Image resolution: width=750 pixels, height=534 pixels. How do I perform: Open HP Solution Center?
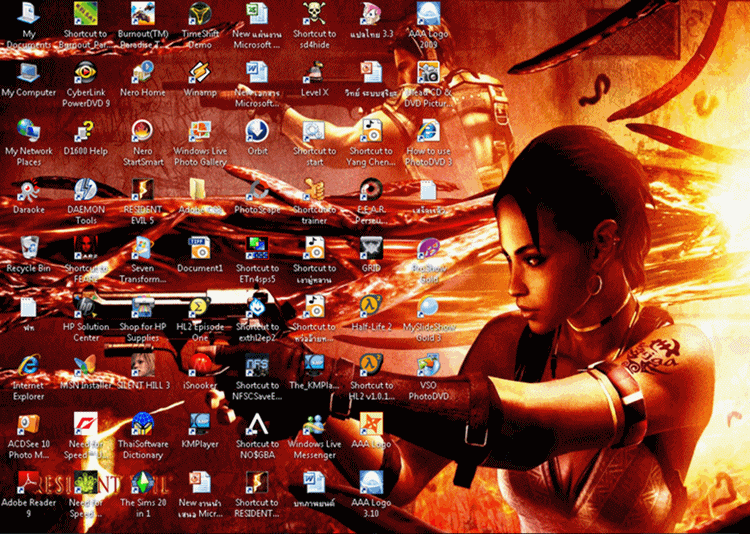click(x=86, y=307)
